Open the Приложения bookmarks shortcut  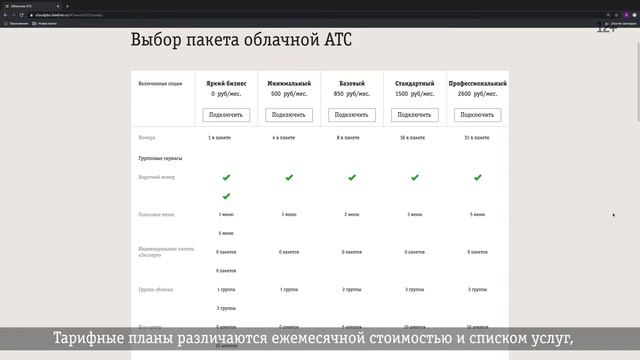(x=16, y=24)
